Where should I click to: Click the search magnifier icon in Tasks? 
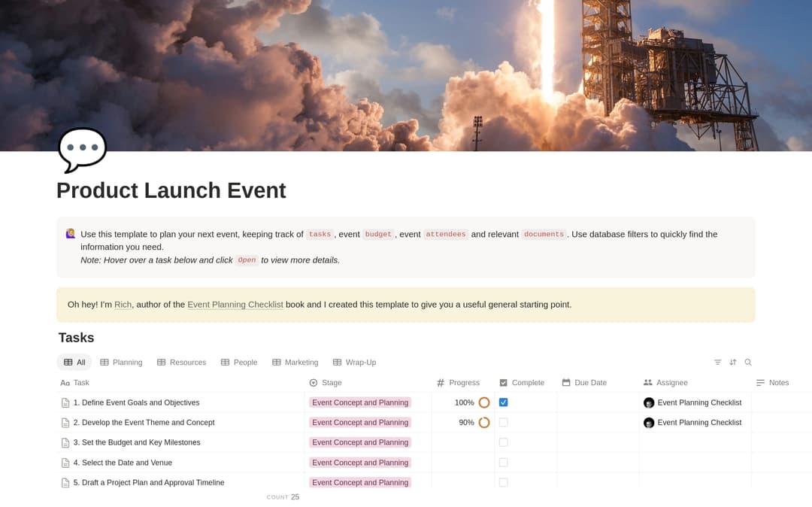[x=748, y=362]
